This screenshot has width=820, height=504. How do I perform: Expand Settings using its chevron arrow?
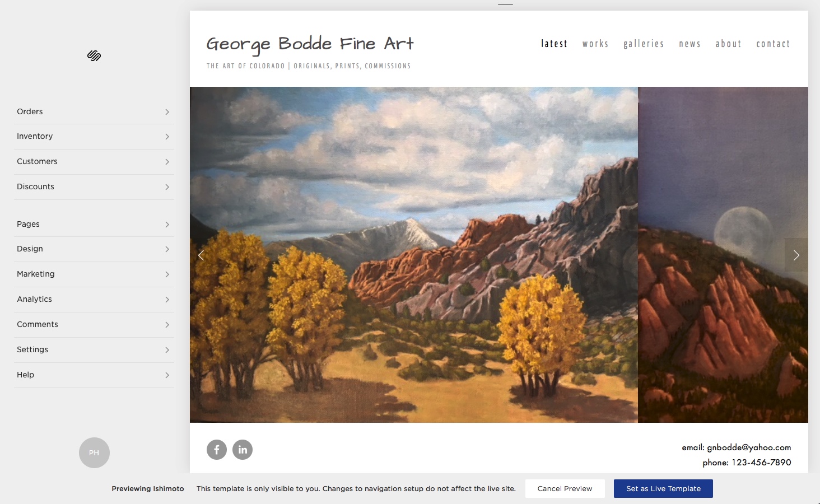167,350
